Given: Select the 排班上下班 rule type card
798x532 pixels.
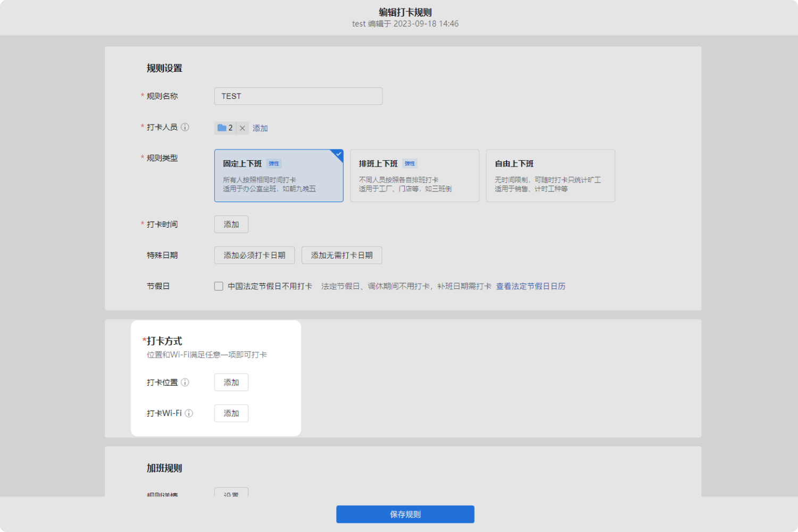Looking at the screenshot, I should [x=414, y=176].
